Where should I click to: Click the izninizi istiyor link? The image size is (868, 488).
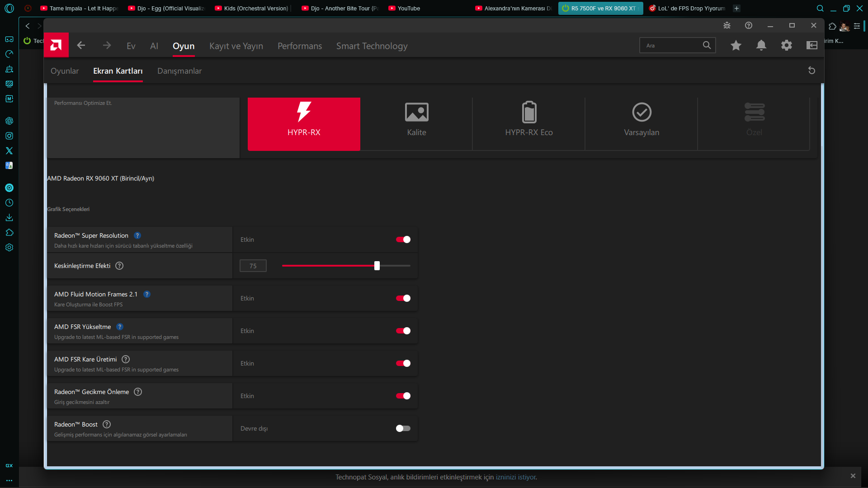click(x=515, y=477)
